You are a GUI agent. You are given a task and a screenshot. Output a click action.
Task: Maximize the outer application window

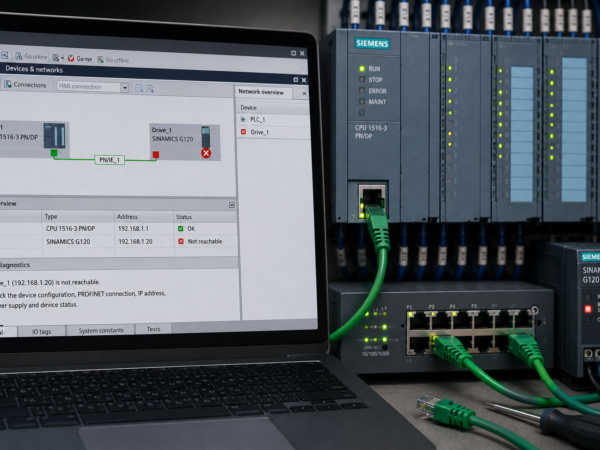[293, 53]
